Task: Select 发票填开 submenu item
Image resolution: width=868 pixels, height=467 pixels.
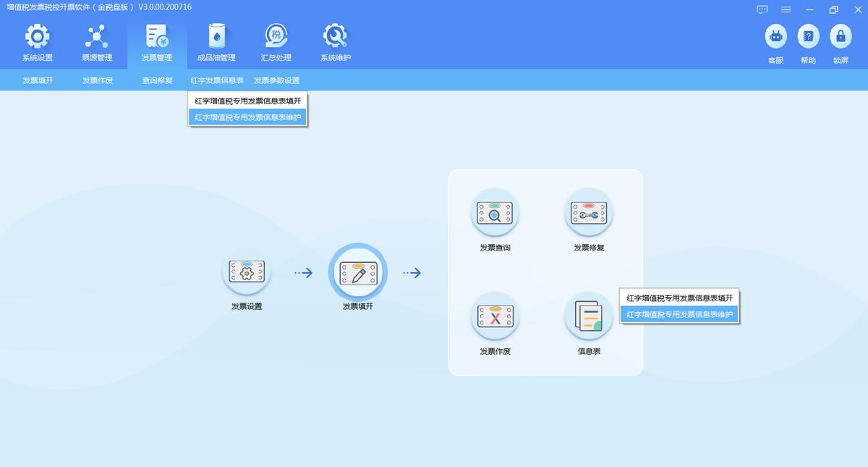Action: [x=38, y=80]
